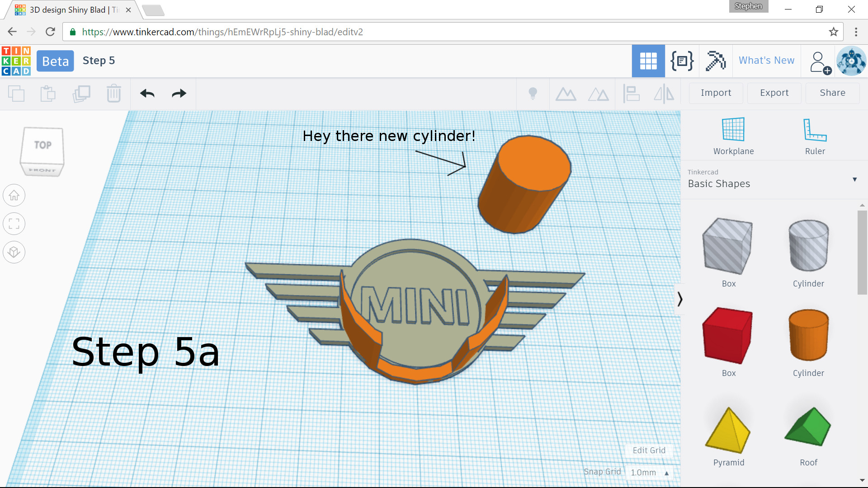Select the 3D design Shiny Blad tab

[72, 10]
